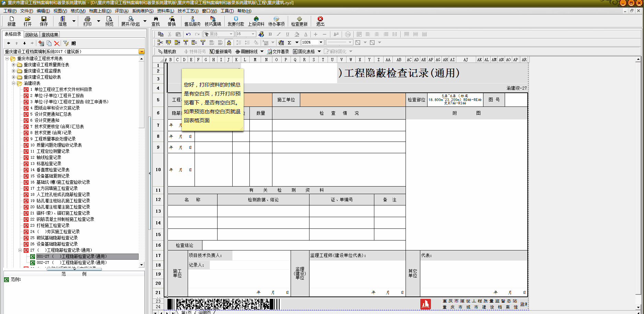This screenshot has width=644, height=314.
Task: Toggle the padlock lock button
Action: [x=229, y=43]
